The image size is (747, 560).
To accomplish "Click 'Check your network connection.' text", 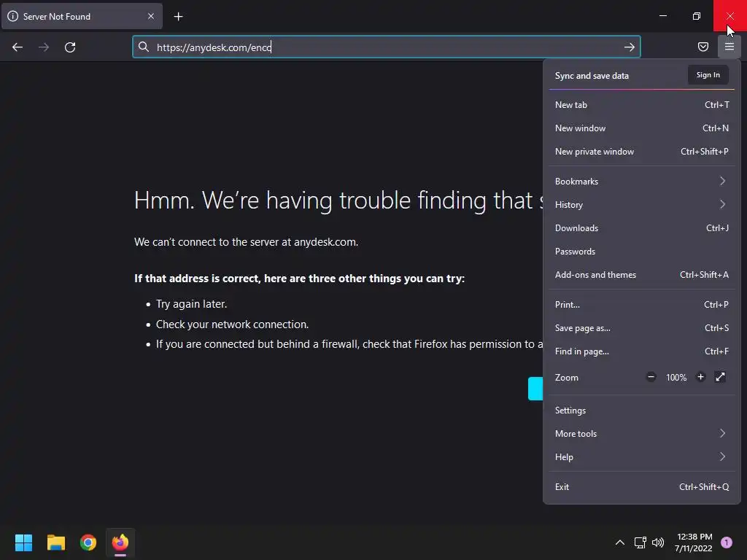I will (232, 324).
